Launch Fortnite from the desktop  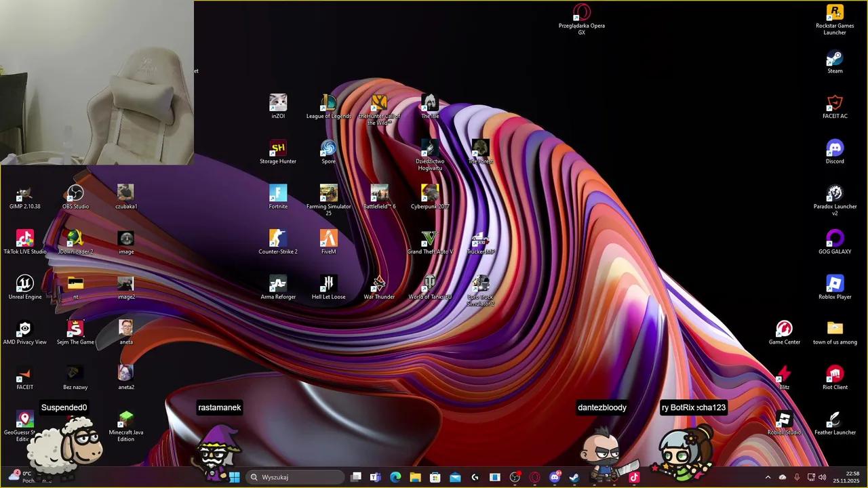pos(278,197)
